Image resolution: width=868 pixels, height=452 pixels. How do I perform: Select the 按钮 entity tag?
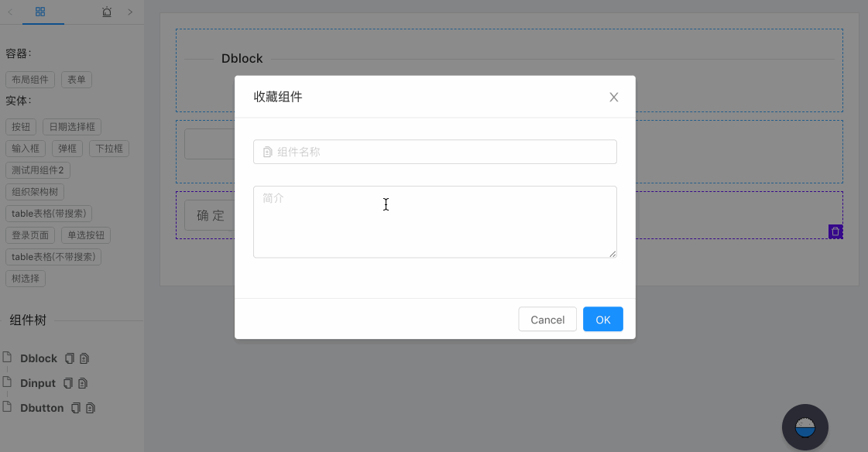click(21, 127)
